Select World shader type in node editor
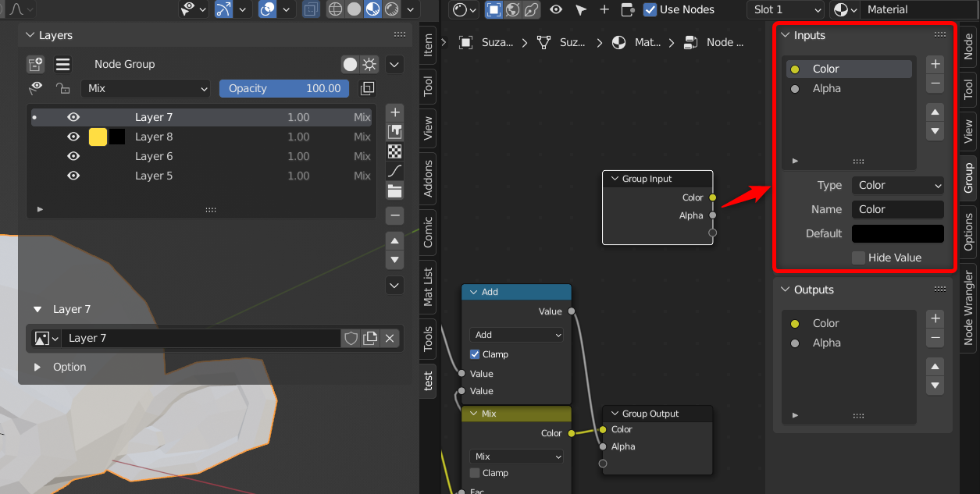980x494 pixels. tap(512, 9)
